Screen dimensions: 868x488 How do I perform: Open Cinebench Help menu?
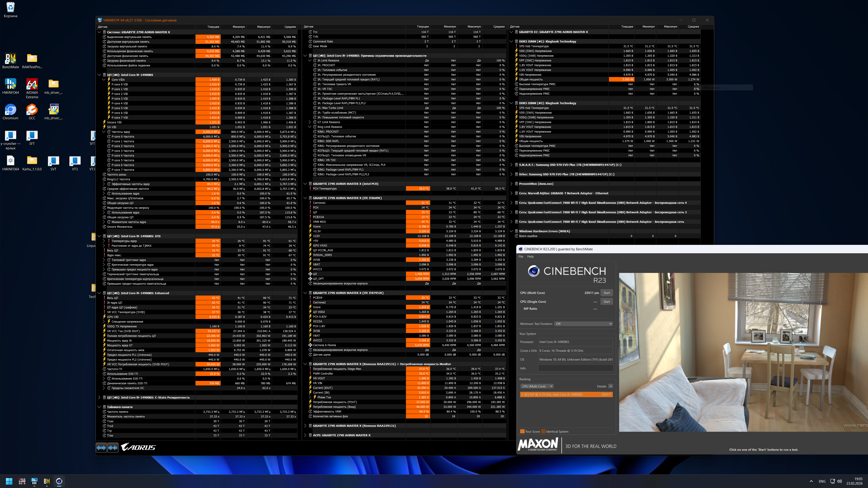click(530, 257)
